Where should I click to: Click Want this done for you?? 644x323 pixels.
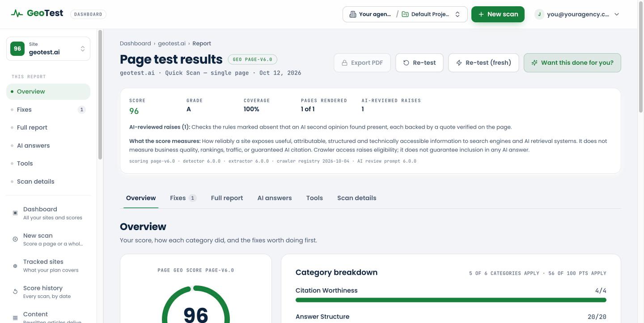[x=572, y=63]
